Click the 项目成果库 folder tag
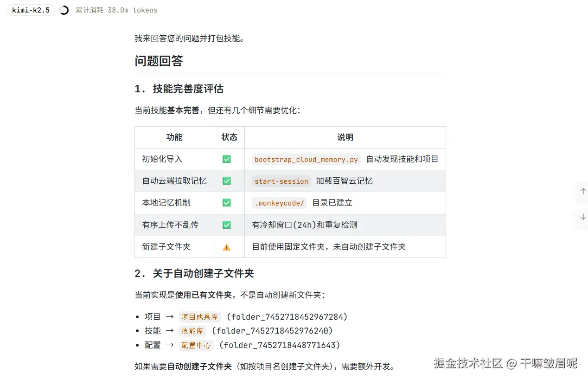Viewport: 588px width, 380px height. pos(199,317)
